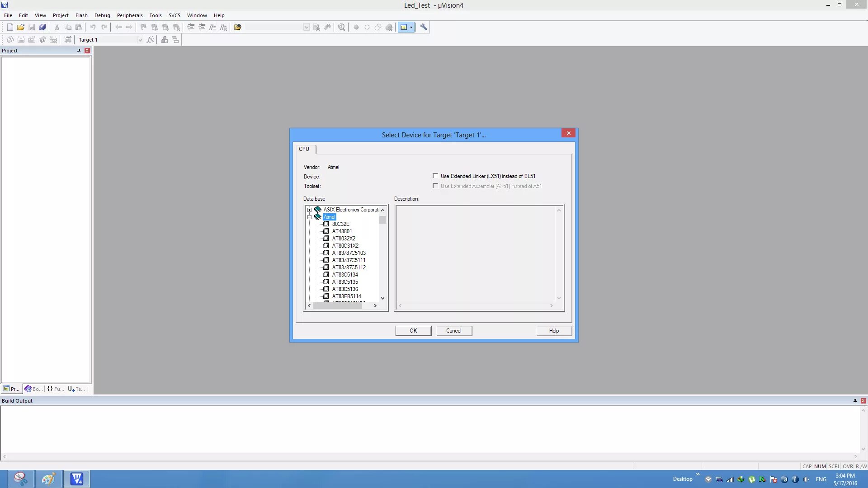
Task: Toggle Use Extended Assembler (AX51) checkbox
Action: tap(435, 186)
